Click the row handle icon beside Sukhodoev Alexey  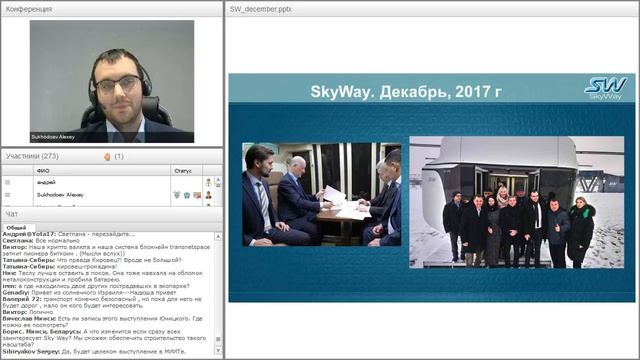(7, 195)
